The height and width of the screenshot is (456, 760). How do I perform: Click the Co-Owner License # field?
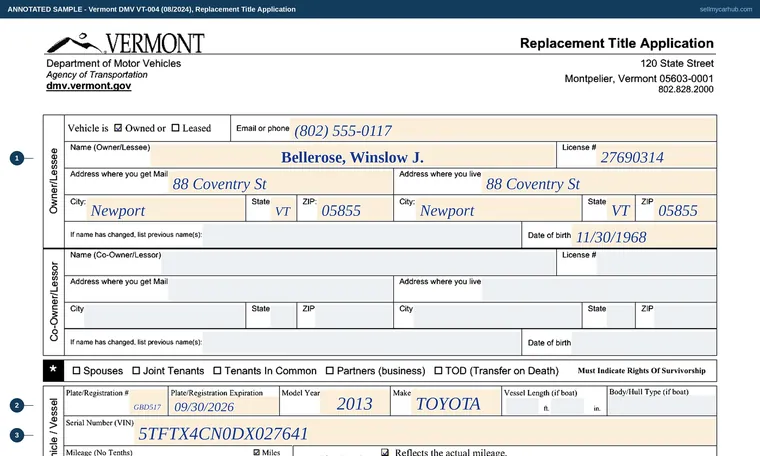tap(656, 263)
